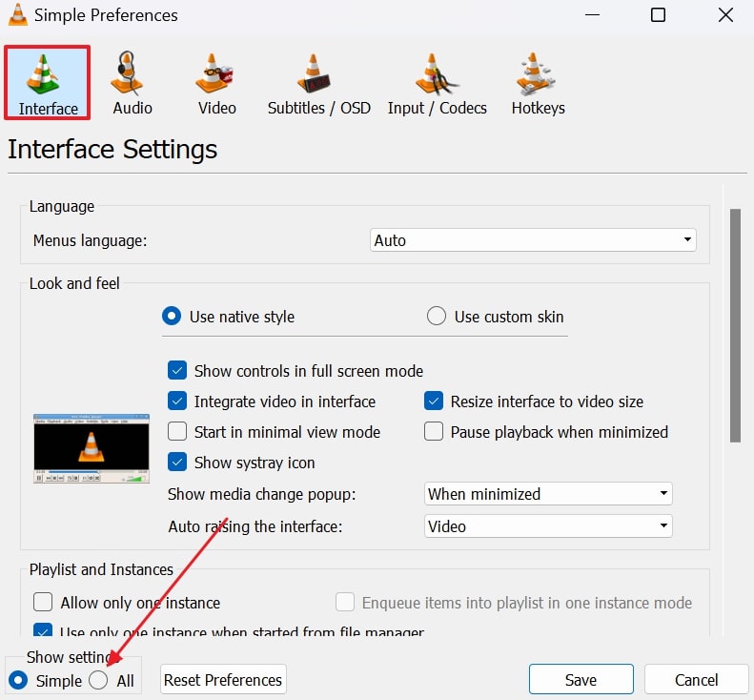This screenshot has height=700, width=754.
Task: Click the Save button
Action: [x=581, y=680]
